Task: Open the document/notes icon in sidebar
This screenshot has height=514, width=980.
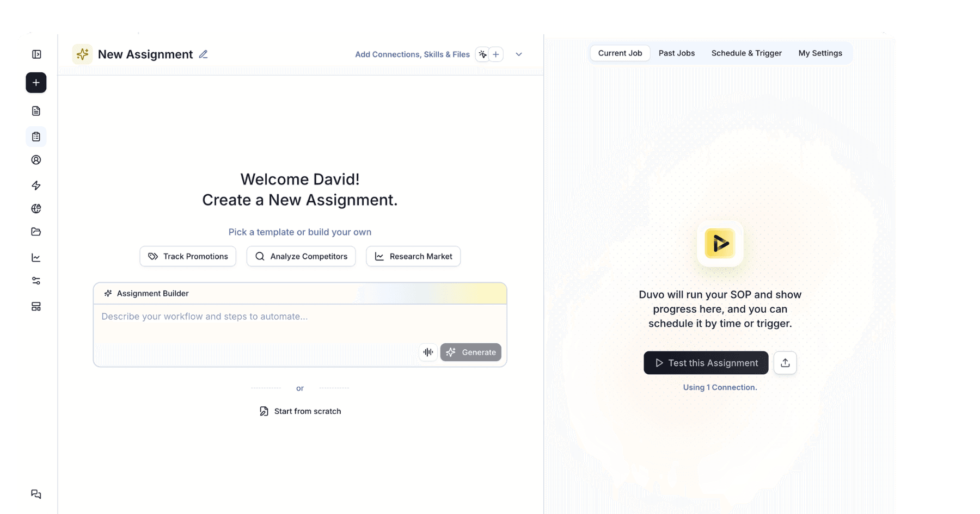Action: tap(36, 110)
